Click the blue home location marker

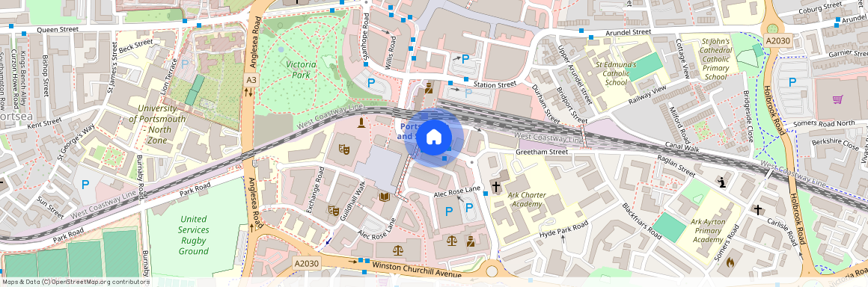pyautogui.click(x=433, y=137)
